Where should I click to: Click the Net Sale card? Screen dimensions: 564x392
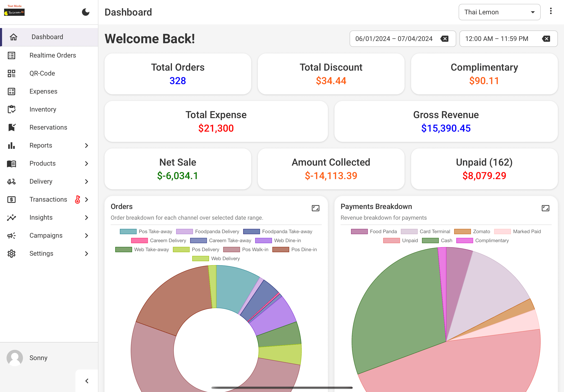tap(178, 169)
